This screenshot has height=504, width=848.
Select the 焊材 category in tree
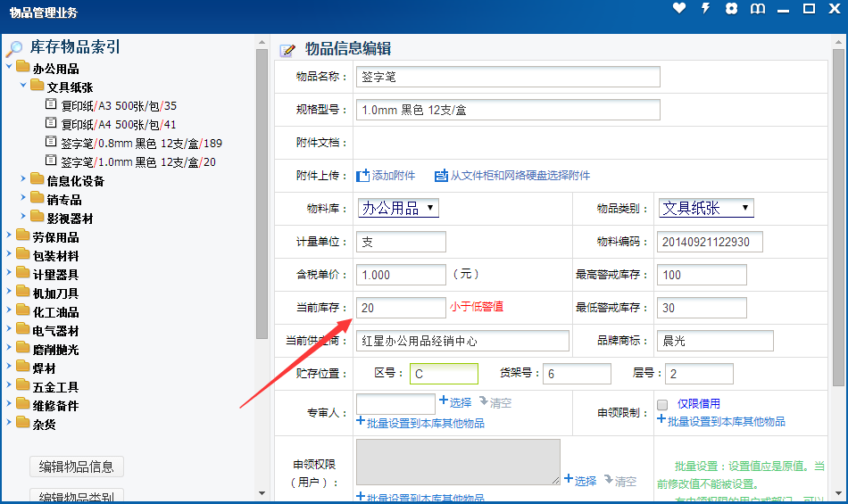coord(45,369)
